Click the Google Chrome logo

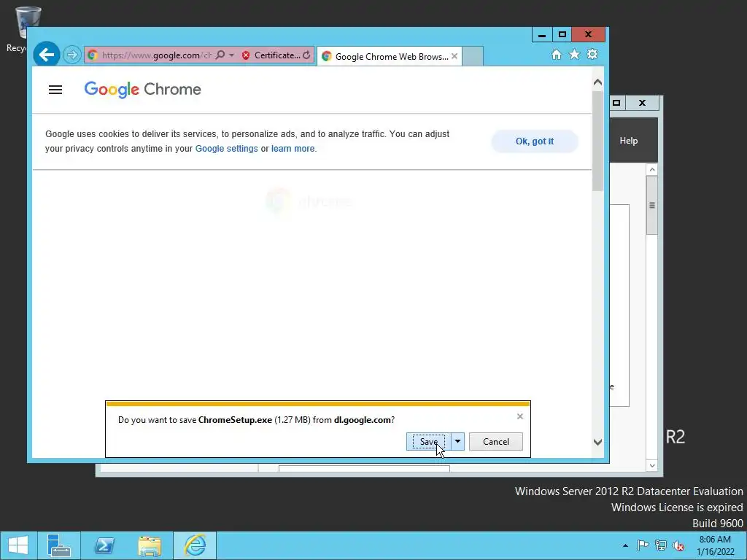pos(142,90)
